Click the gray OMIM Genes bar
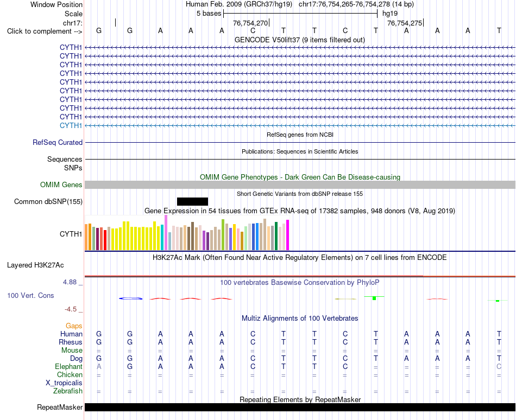Screen dimensions: 516x420 [x=300, y=184]
